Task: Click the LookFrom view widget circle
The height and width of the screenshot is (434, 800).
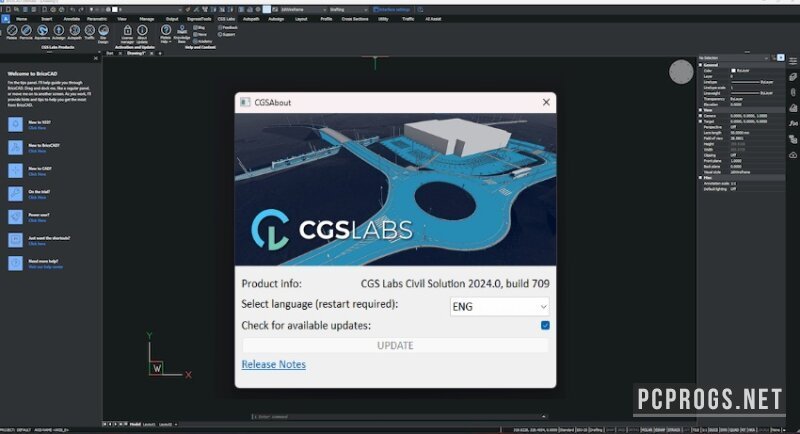Action: (681, 72)
